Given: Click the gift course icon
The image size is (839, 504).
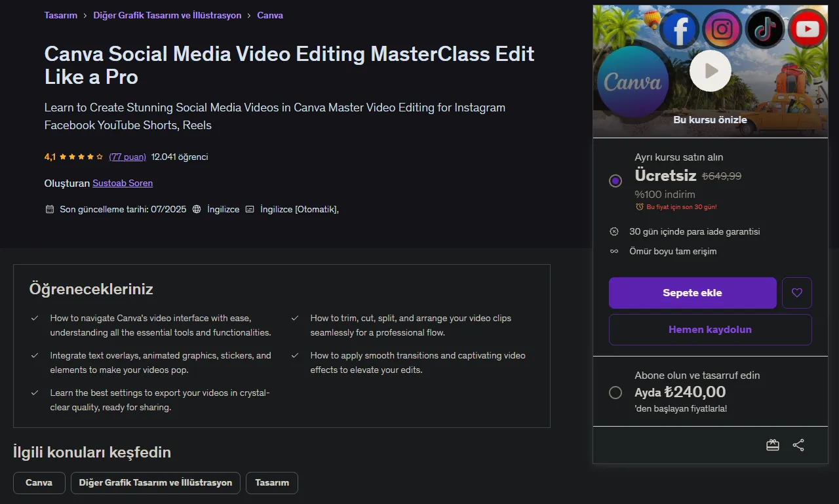Looking at the screenshot, I should click(773, 445).
